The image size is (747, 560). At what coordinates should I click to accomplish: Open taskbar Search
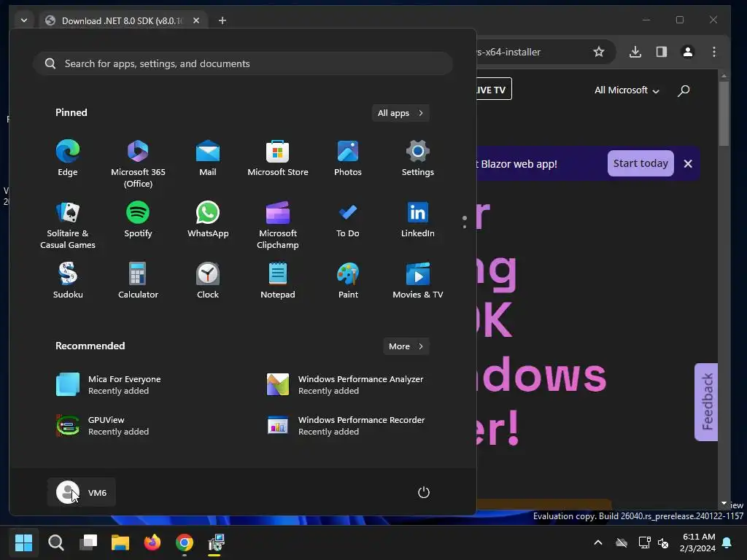pos(55,542)
